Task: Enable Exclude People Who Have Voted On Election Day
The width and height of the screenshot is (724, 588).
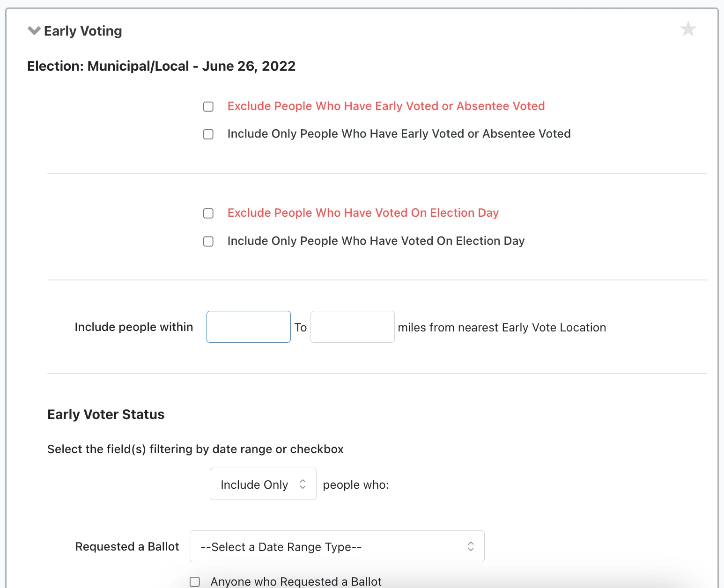Action: pyautogui.click(x=208, y=213)
